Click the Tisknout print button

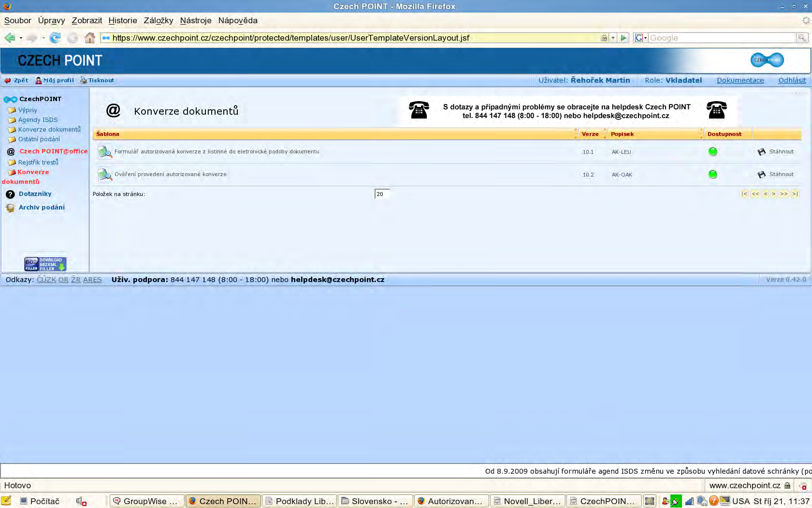97,80
